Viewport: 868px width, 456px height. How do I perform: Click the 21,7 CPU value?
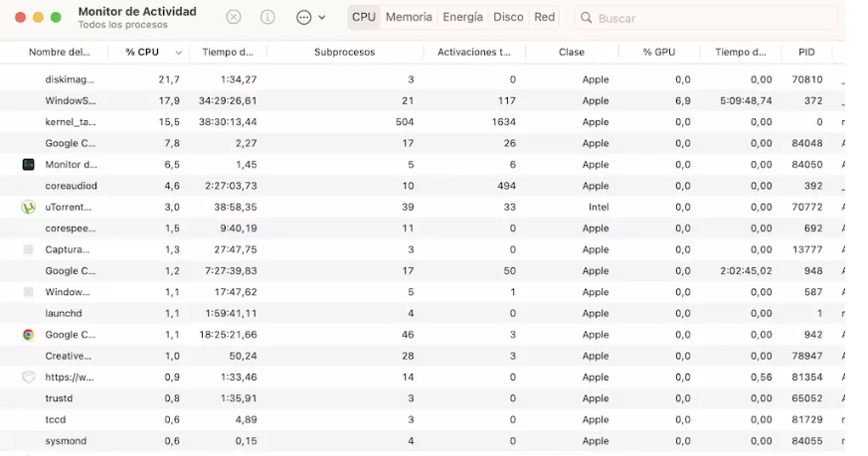pyautogui.click(x=169, y=79)
